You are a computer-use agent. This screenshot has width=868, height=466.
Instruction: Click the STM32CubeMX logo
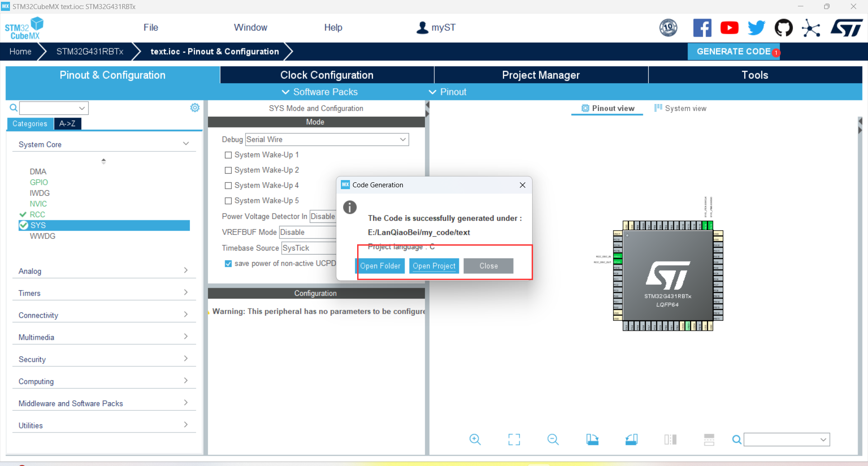24,28
